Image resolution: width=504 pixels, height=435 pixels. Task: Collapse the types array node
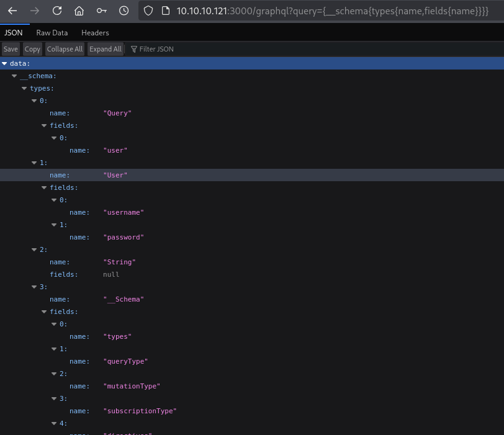point(24,88)
